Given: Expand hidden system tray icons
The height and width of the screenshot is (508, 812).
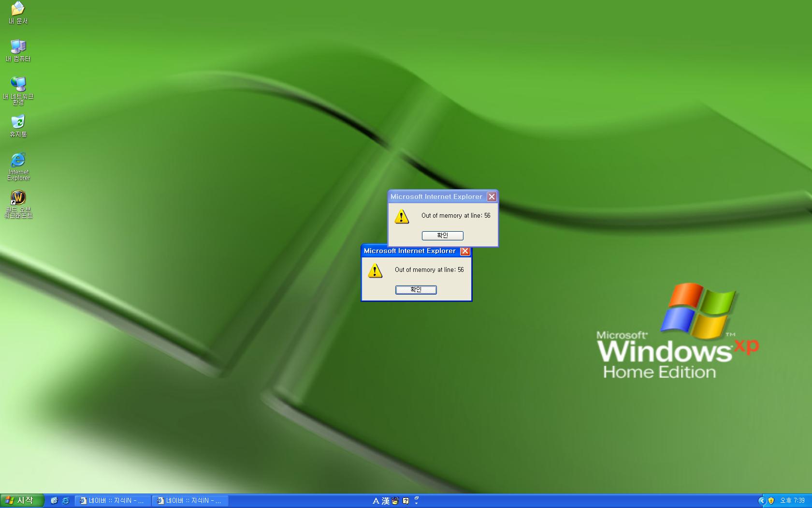Looking at the screenshot, I should click(x=762, y=501).
